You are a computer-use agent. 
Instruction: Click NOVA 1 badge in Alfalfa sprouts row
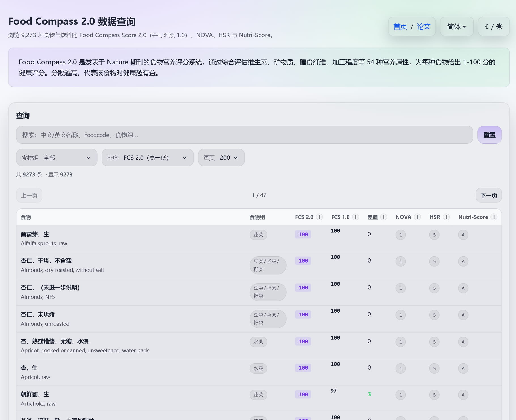[x=401, y=235]
